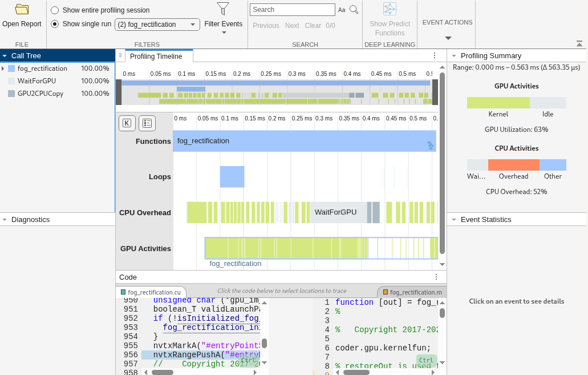Image resolution: width=588 pixels, height=375 pixels.
Task: Click GPU Utilization: 63% text
Action: [516, 130]
